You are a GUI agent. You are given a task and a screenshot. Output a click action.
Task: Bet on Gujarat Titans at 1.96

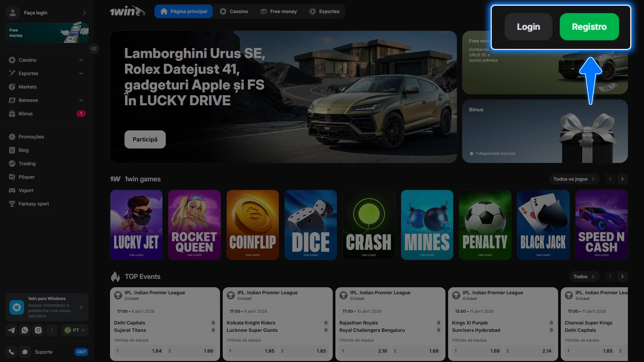pyautogui.click(x=191, y=351)
